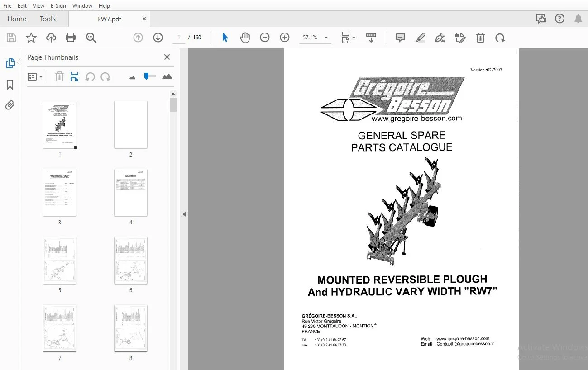Screen dimensions: 588x370
Task: Select blank page 2 thumbnail
Action: click(131, 125)
